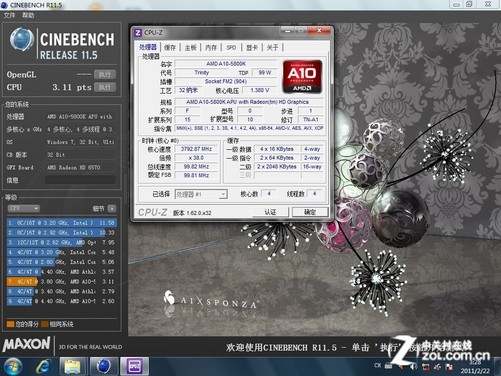Select ranking row 4 with score 5.48
The image size is (501, 376).
click(62, 252)
